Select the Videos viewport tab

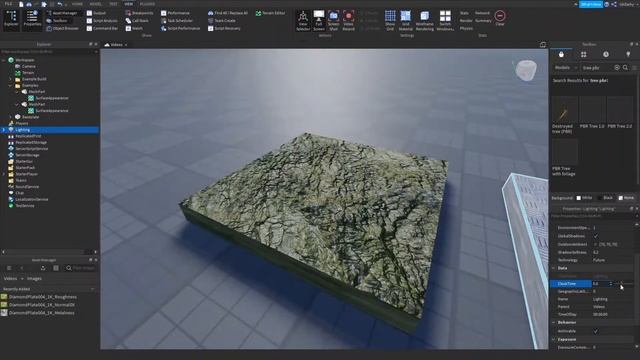[116, 44]
